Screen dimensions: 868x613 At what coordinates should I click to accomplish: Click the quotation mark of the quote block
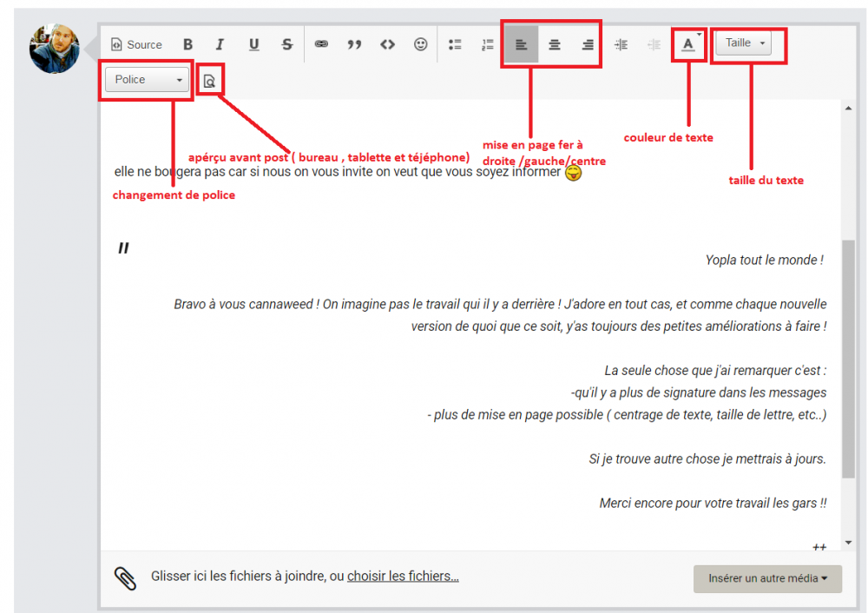[123, 247]
